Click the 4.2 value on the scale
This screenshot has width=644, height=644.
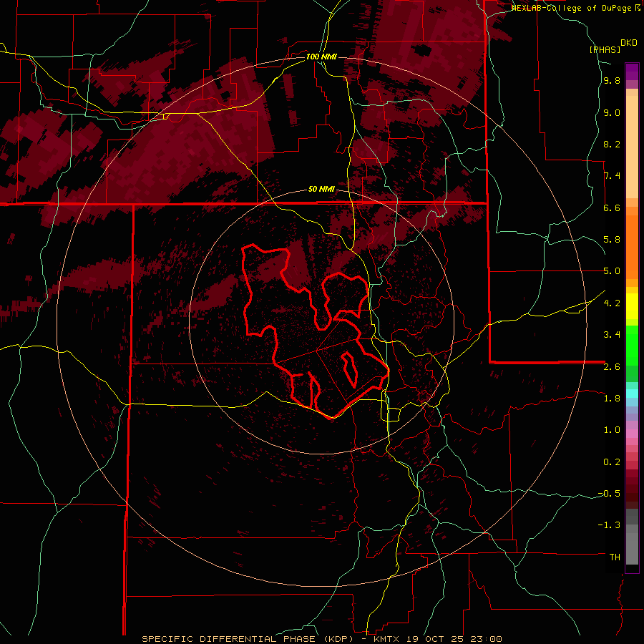612,303
